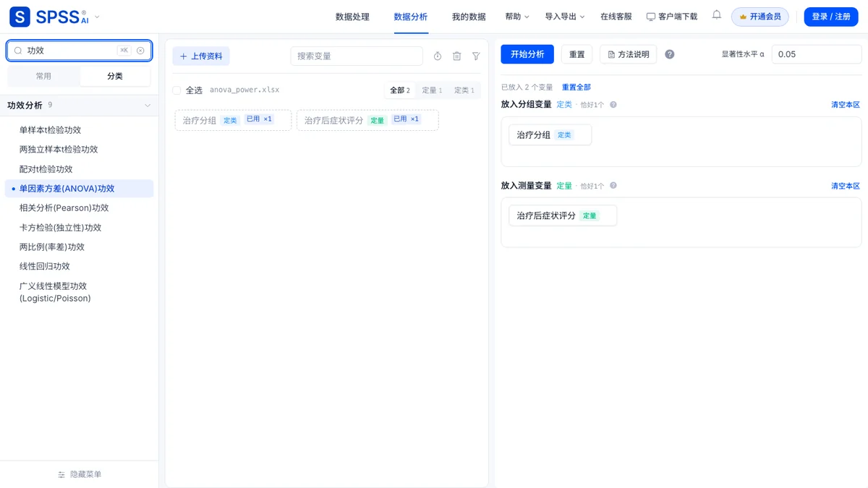This screenshot has height=488, width=868.
Task: Click the 重置全部 link
Action: tap(576, 87)
